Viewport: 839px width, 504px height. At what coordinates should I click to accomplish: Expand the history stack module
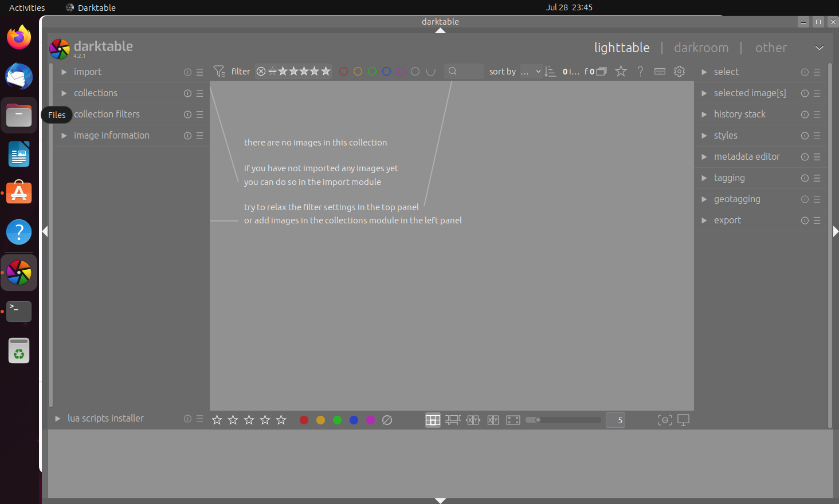coord(704,115)
